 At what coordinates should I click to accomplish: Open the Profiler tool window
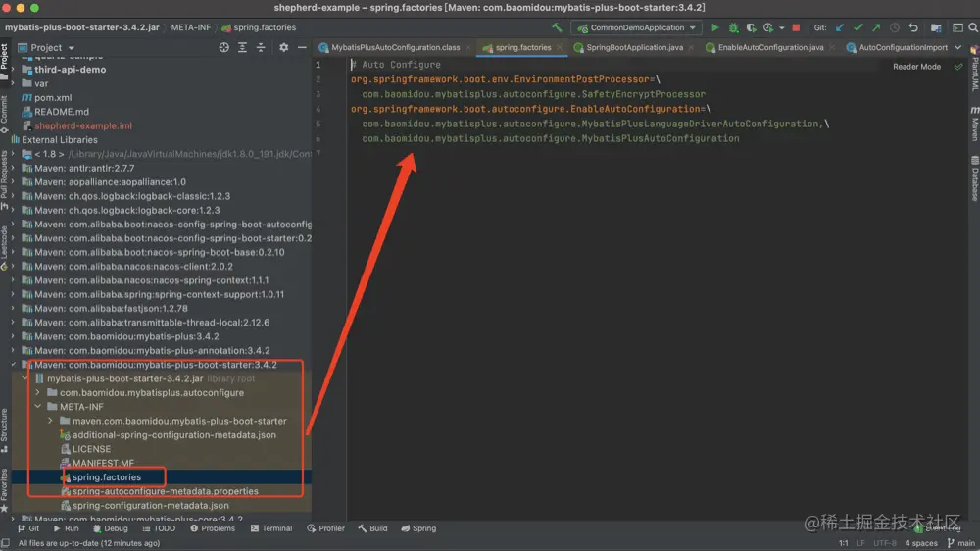pyautogui.click(x=325, y=528)
